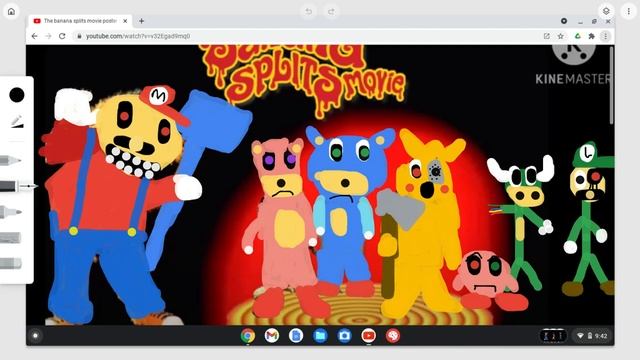Image resolution: width=640 pixels, height=360 pixels.
Task: Open the layers panel
Action: (x=606, y=11)
